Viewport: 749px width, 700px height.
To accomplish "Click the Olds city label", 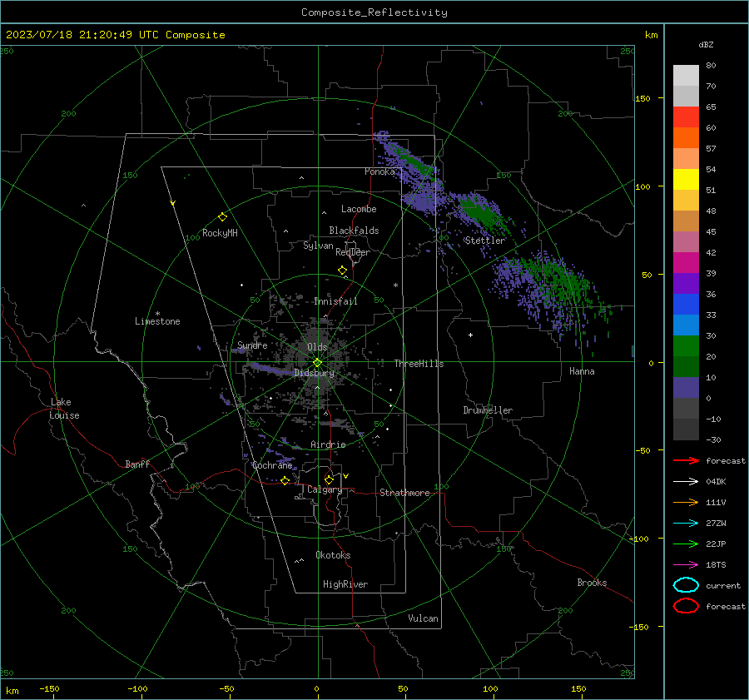I will 317,347.
